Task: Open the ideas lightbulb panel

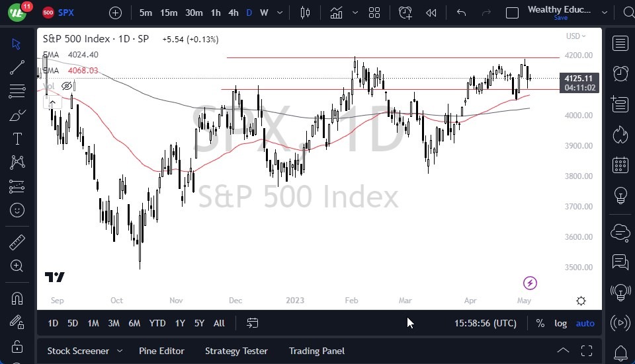Action: click(620, 196)
